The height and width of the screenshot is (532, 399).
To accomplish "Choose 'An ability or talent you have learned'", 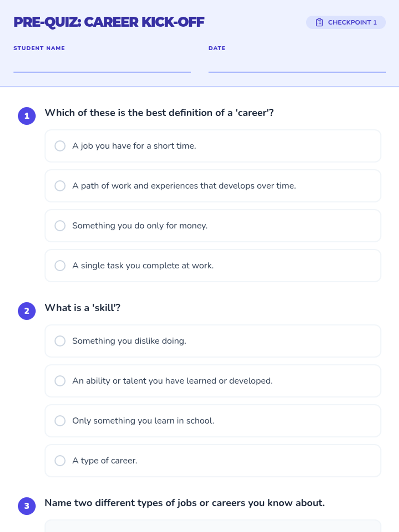I will click(213, 381).
